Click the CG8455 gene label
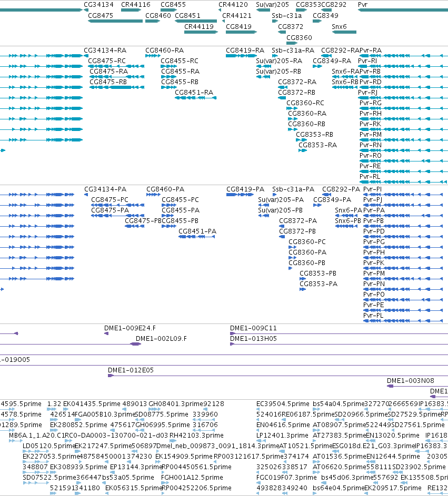The width and height of the screenshot is (448, 496). point(173,5)
